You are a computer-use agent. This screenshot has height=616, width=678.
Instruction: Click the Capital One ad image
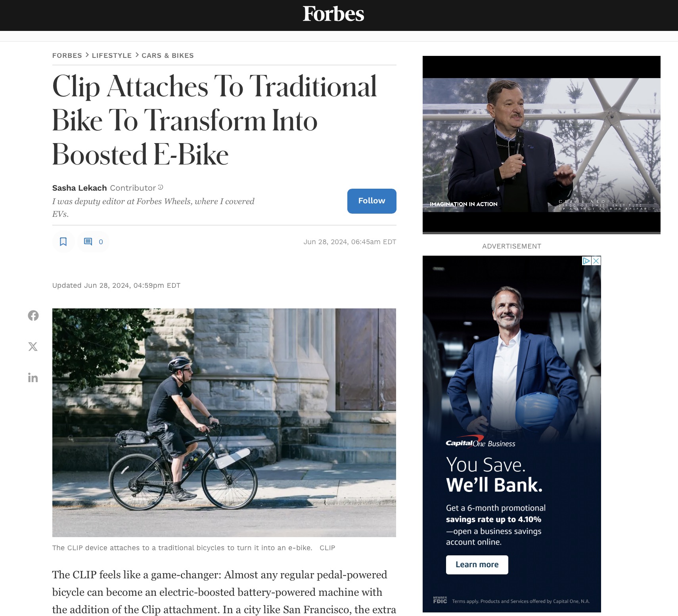click(x=512, y=434)
